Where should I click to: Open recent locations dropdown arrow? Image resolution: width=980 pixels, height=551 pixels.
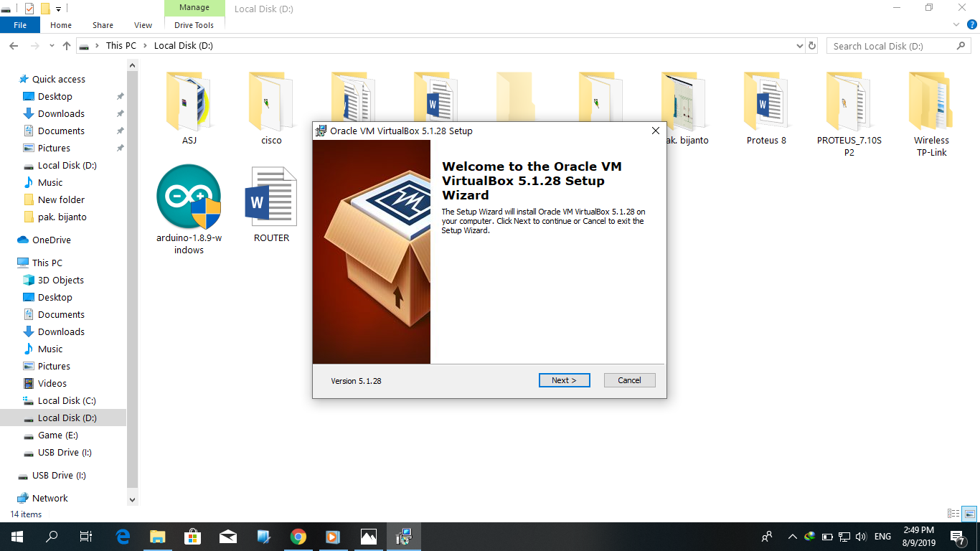click(52, 46)
